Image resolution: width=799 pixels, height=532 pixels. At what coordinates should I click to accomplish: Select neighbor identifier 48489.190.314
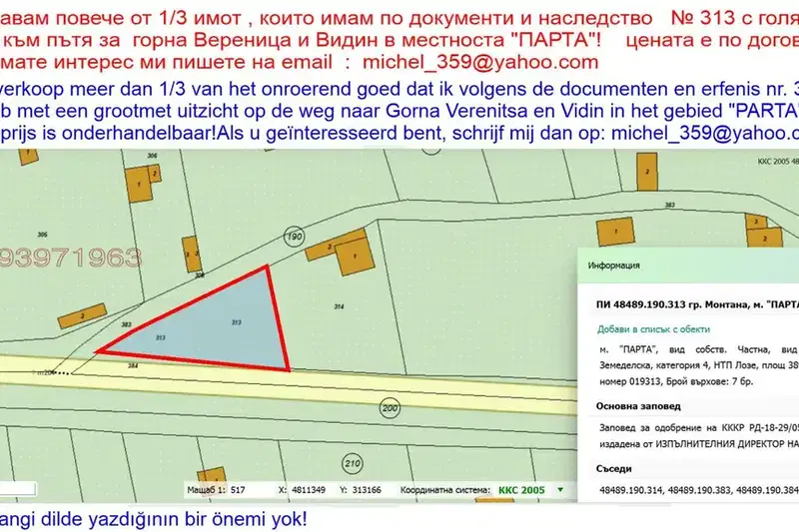[631, 490]
